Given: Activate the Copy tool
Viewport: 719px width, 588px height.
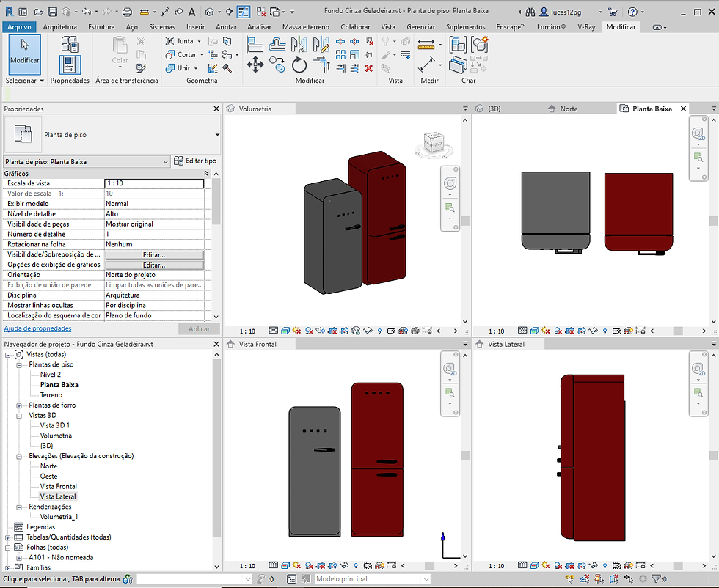Looking at the screenshot, I should pos(277,65).
